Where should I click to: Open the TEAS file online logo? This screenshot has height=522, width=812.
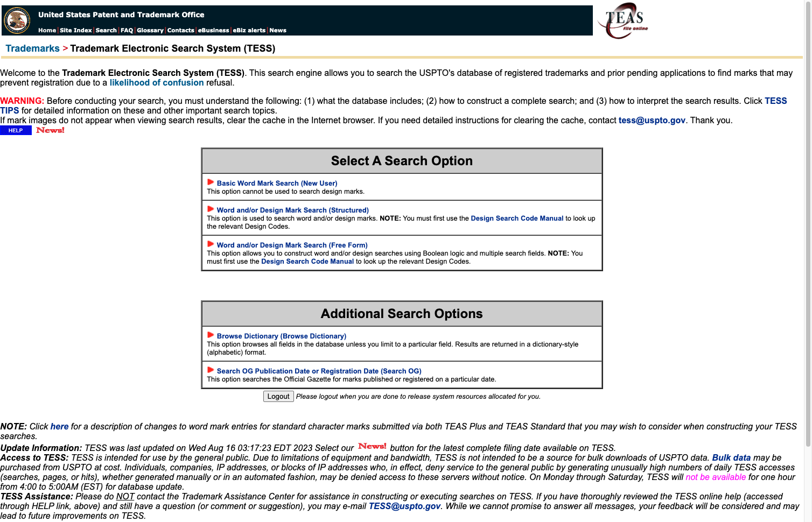click(624, 21)
